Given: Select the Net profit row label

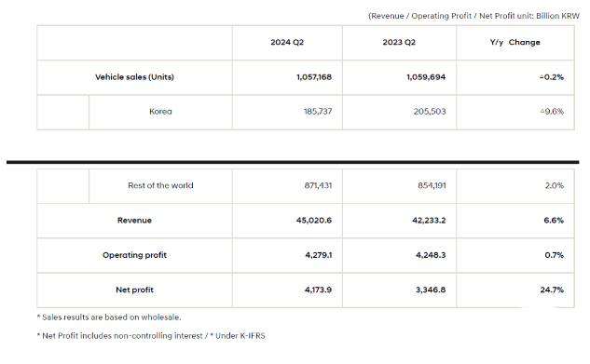Looking at the screenshot, I should [134, 290].
